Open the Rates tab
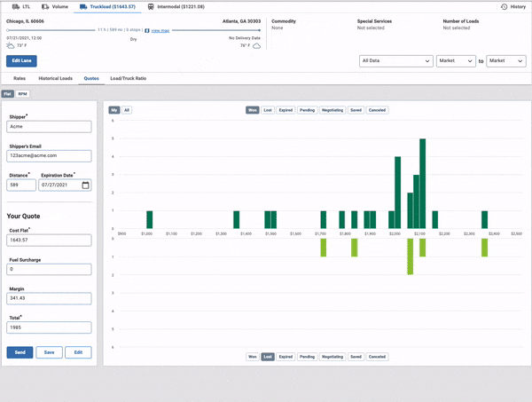Screen dimensions: 532x402 coord(20,78)
